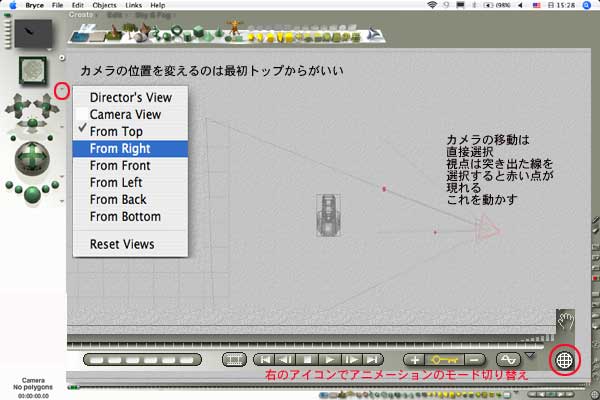Open the Advanced Motion Lab wave icon
This screenshot has height=400, width=600.
(x=509, y=360)
